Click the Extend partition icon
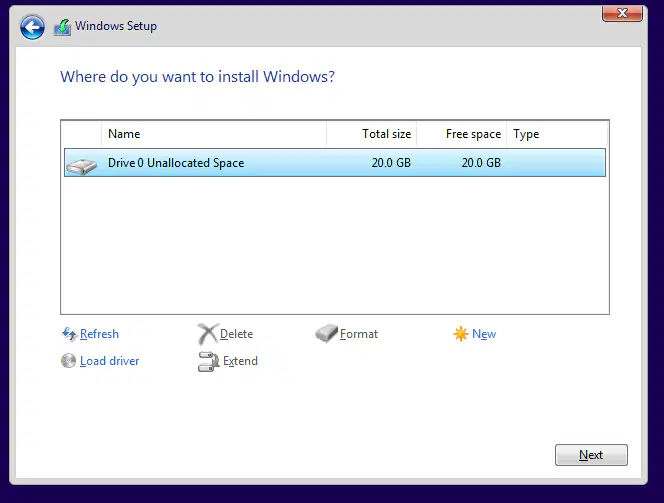 [208, 362]
